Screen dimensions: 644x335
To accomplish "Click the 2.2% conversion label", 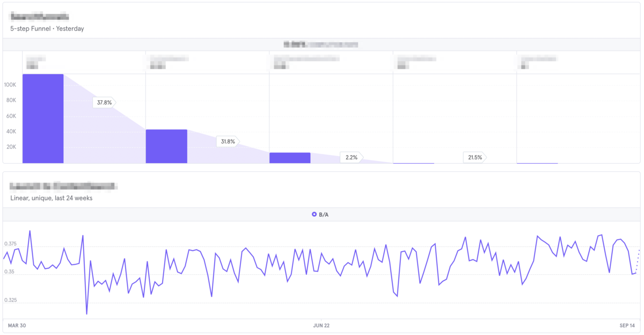I will point(352,157).
